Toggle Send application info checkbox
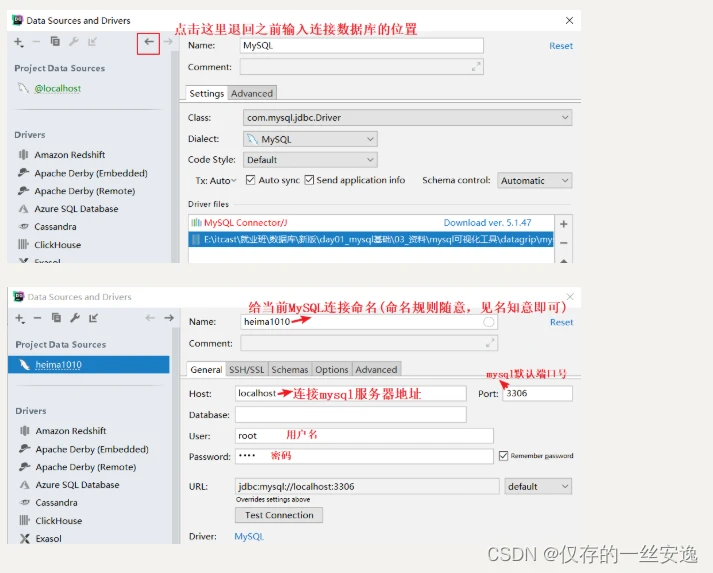This screenshot has width=713, height=573. coord(309,180)
